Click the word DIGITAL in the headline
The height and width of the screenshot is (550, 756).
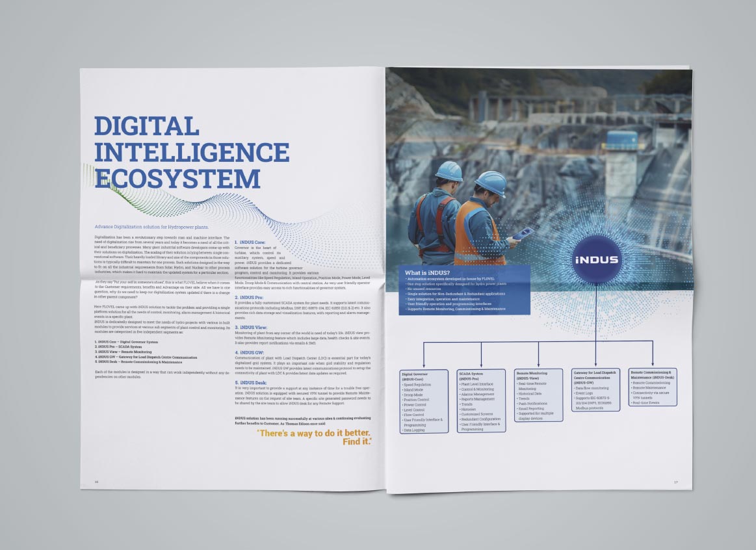click(146, 126)
